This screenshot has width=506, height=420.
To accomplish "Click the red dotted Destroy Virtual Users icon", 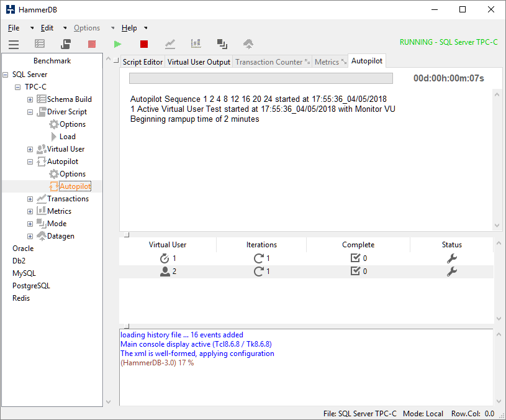I will tap(92, 44).
